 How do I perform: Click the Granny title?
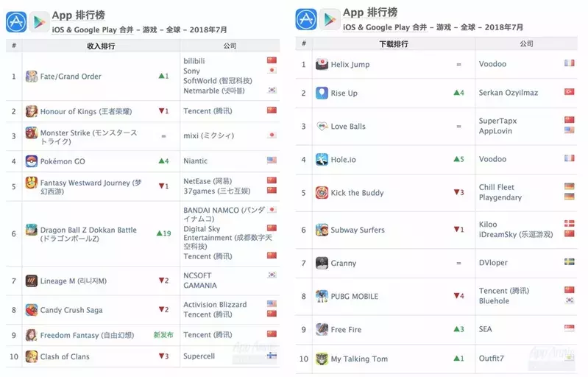click(344, 264)
